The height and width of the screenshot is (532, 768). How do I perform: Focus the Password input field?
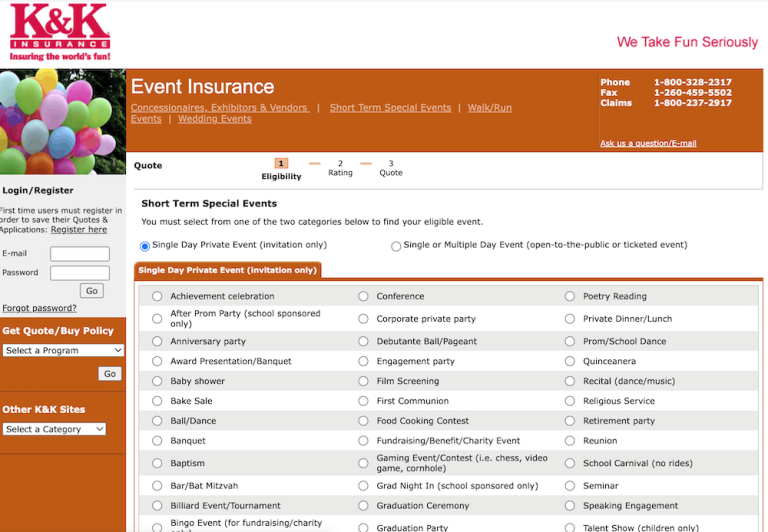point(80,273)
